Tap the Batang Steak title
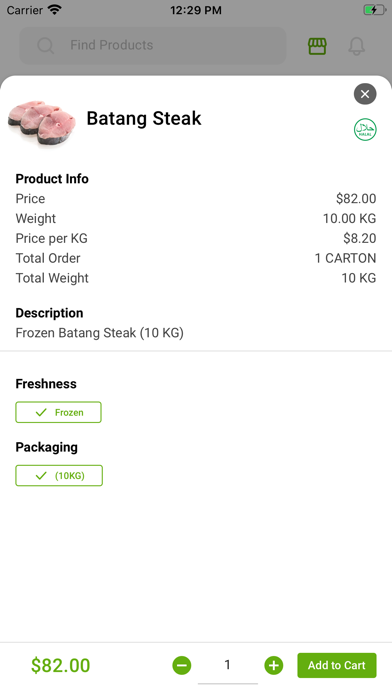The height and width of the screenshot is (696, 392). [144, 119]
